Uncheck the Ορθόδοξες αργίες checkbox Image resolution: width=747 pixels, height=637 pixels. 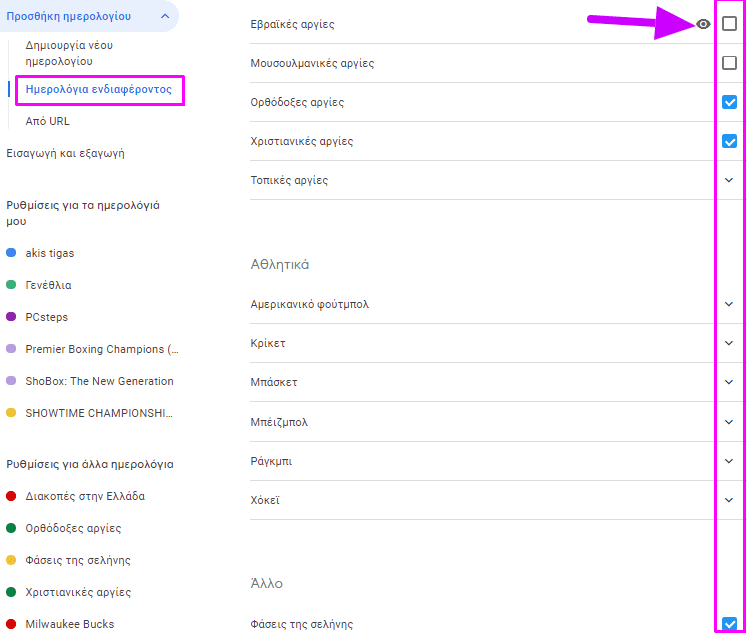(x=729, y=102)
